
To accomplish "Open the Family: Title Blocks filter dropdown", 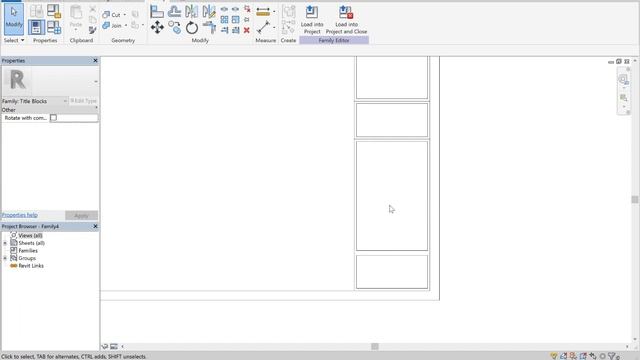I will click(x=64, y=101).
